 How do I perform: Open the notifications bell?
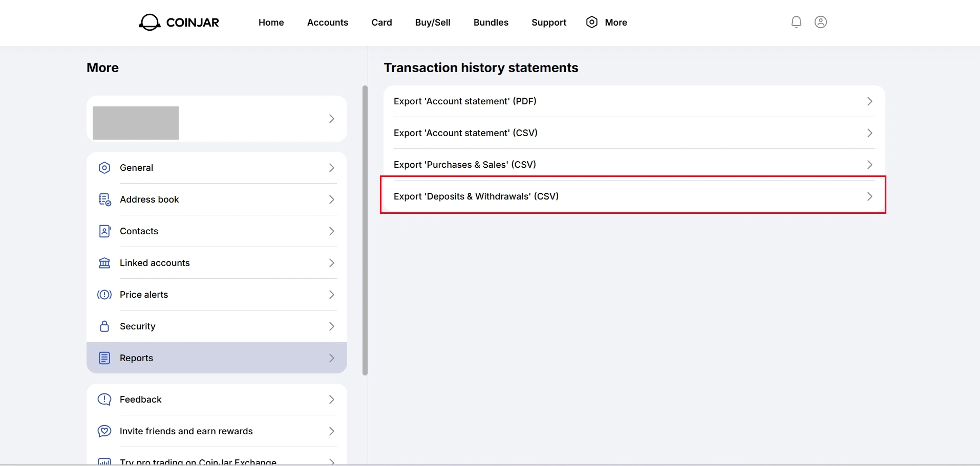pos(796,22)
